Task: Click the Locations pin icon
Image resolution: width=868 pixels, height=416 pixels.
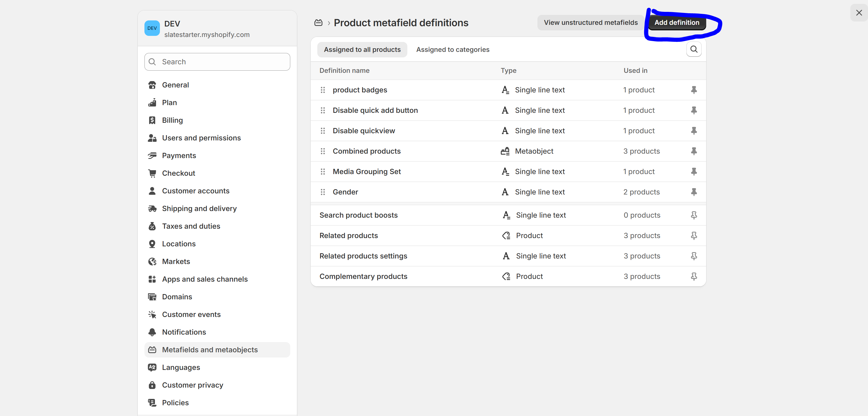Action: point(152,244)
